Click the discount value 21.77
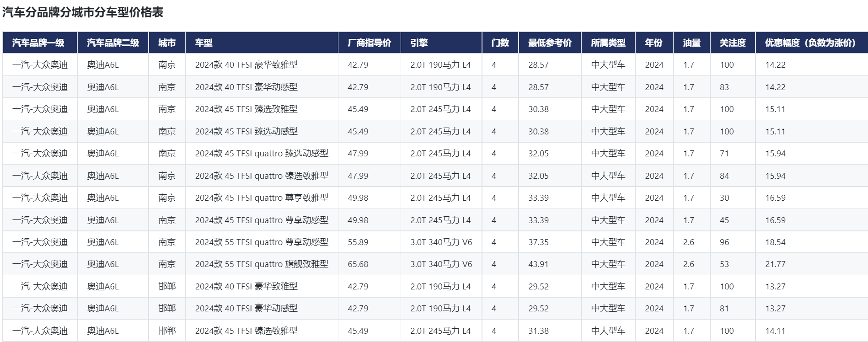The image size is (868, 342). coord(776,264)
